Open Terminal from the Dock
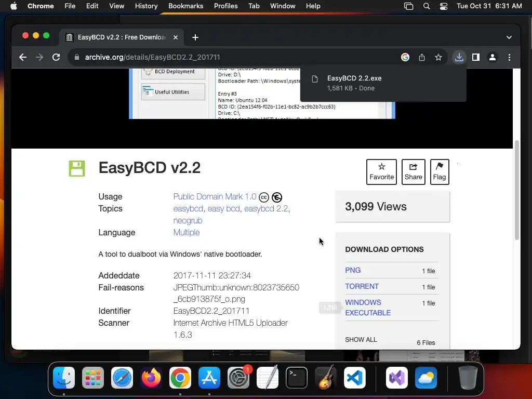532x399 pixels. pyautogui.click(x=297, y=378)
